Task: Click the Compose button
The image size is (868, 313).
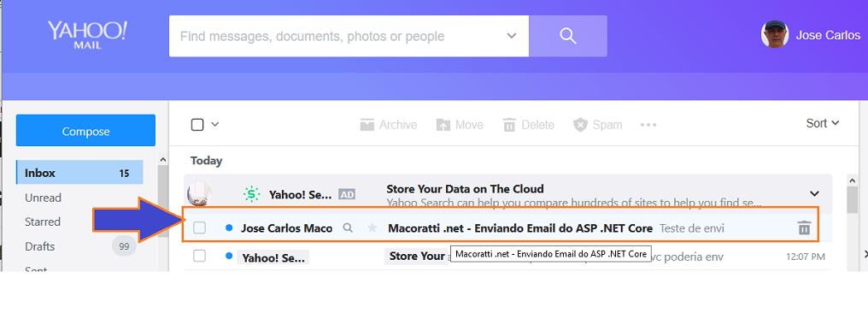Action: (85, 132)
